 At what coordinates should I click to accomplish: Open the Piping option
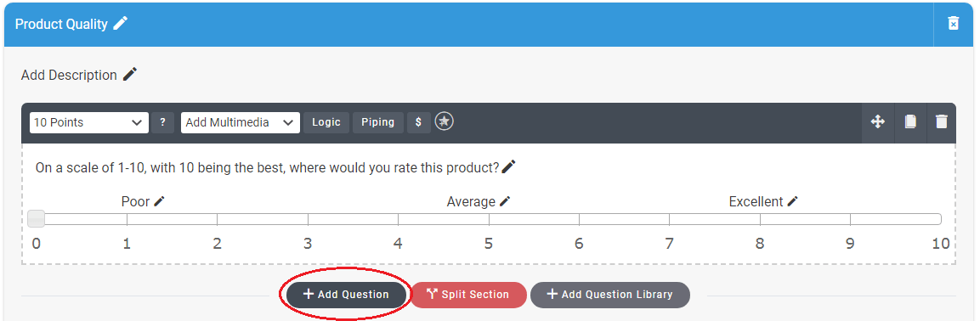point(378,122)
